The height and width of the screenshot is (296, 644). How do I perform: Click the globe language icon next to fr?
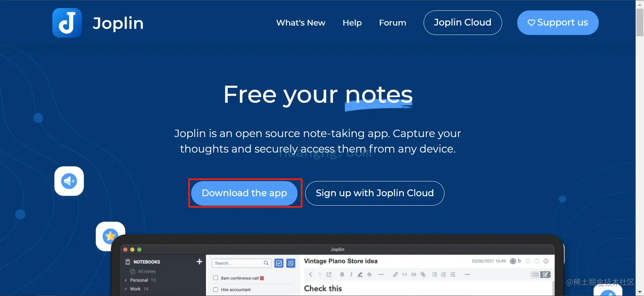(513, 261)
